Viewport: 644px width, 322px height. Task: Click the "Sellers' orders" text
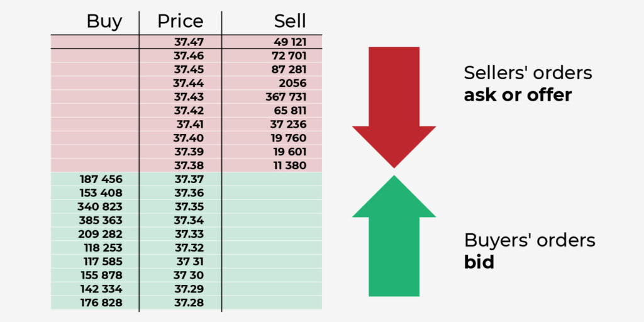528,73
